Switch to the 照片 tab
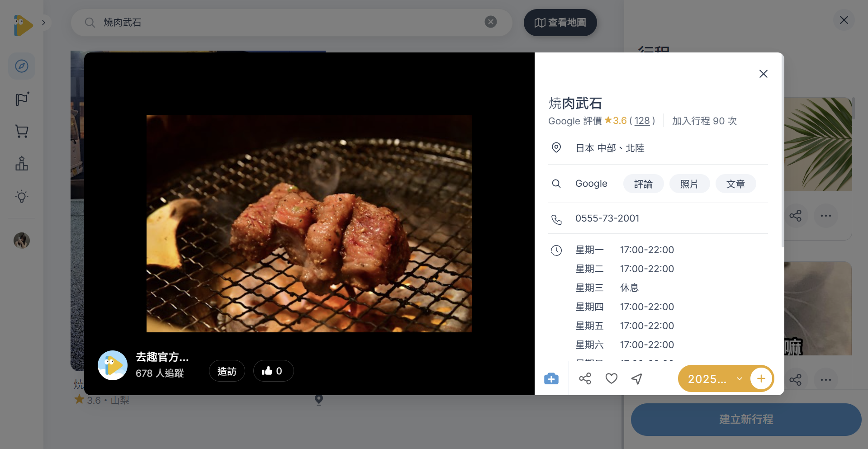 [x=689, y=184]
